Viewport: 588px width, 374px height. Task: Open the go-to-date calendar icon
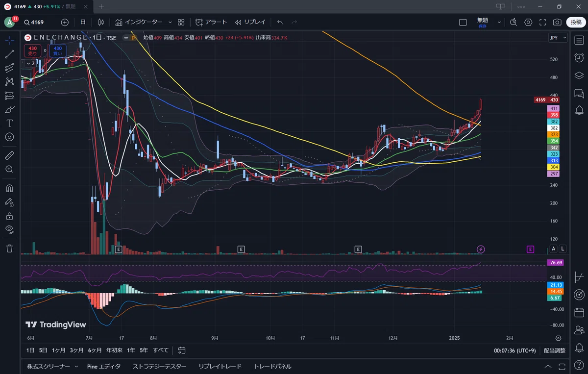(182, 350)
